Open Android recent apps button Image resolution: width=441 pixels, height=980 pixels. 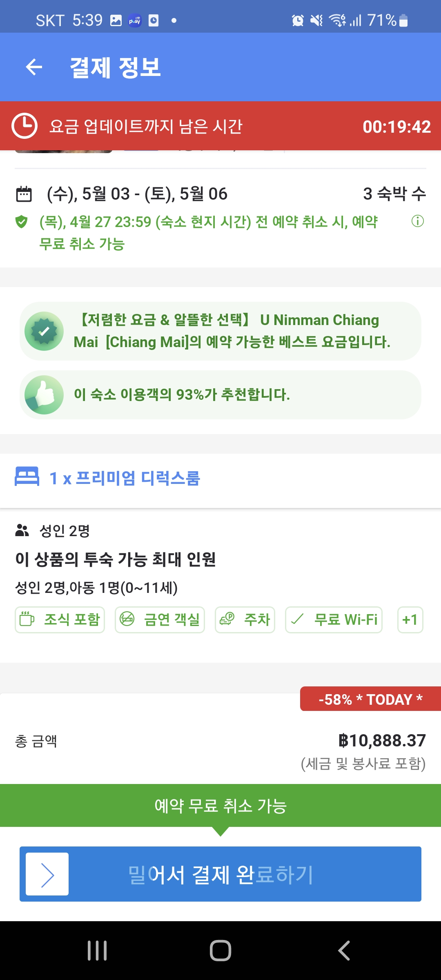97,951
